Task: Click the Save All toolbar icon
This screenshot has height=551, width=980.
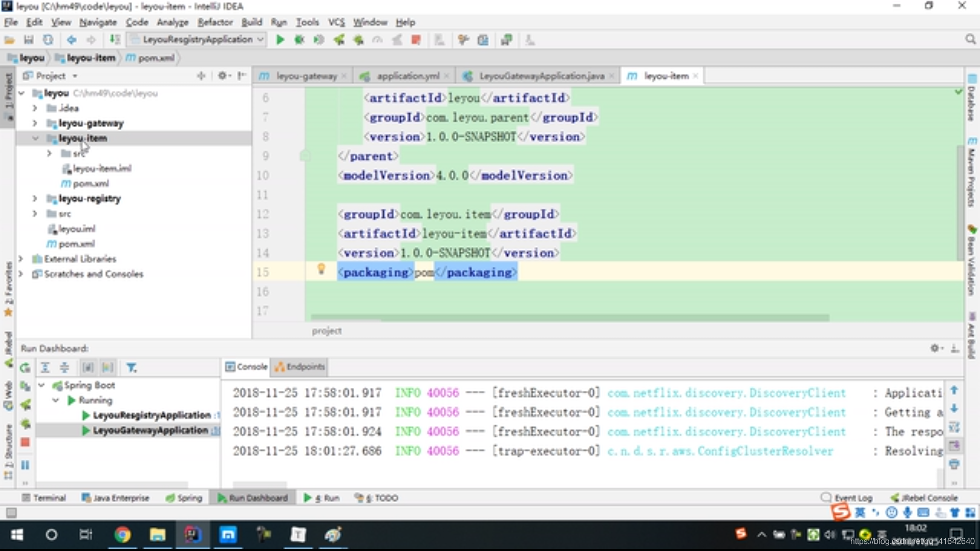Action: tap(29, 40)
